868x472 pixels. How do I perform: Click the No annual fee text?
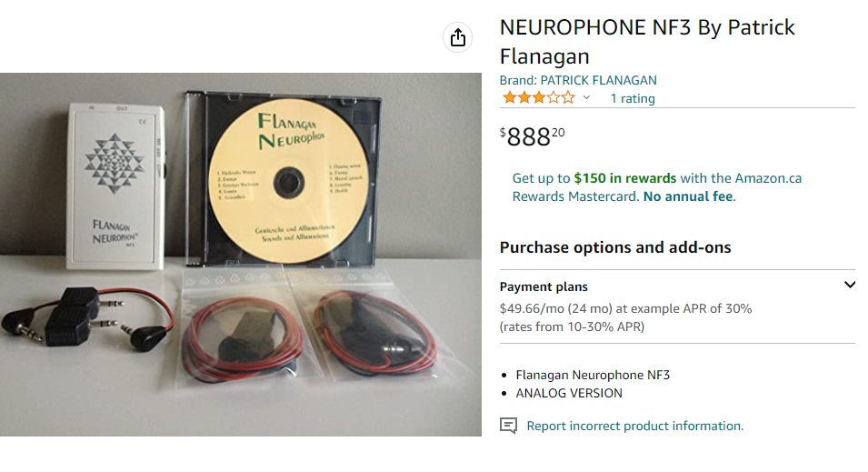[688, 196]
